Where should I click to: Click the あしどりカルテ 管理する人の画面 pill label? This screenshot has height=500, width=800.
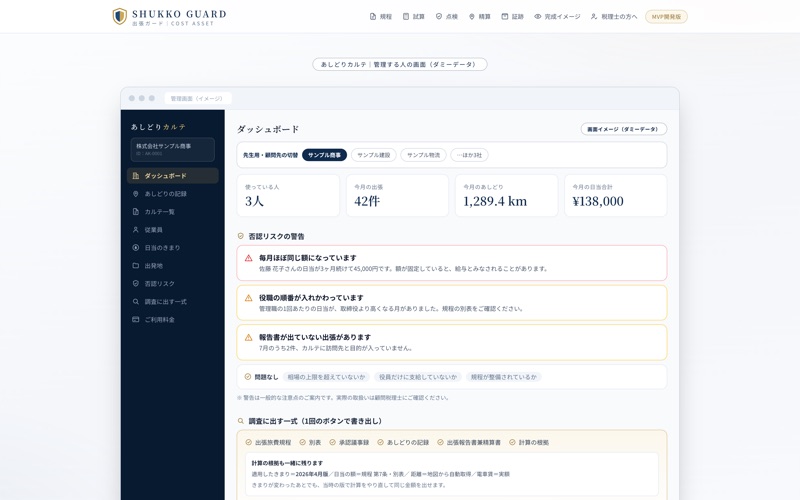coord(400,64)
